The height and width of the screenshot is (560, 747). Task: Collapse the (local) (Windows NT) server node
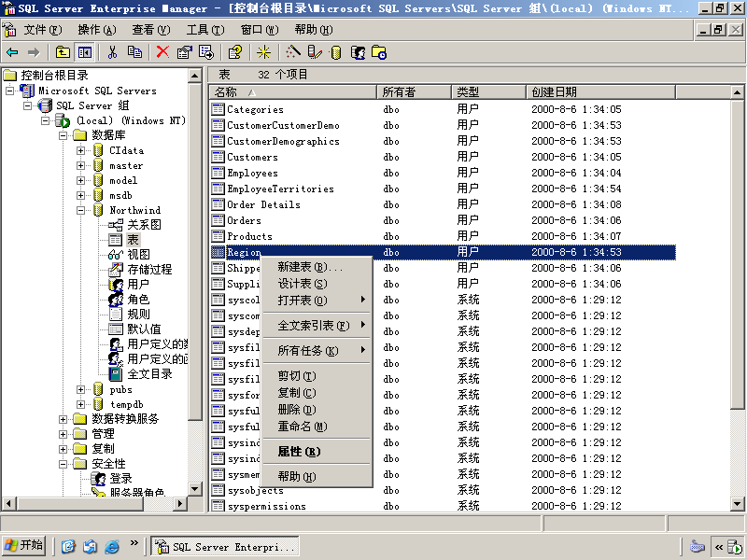(45, 120)
